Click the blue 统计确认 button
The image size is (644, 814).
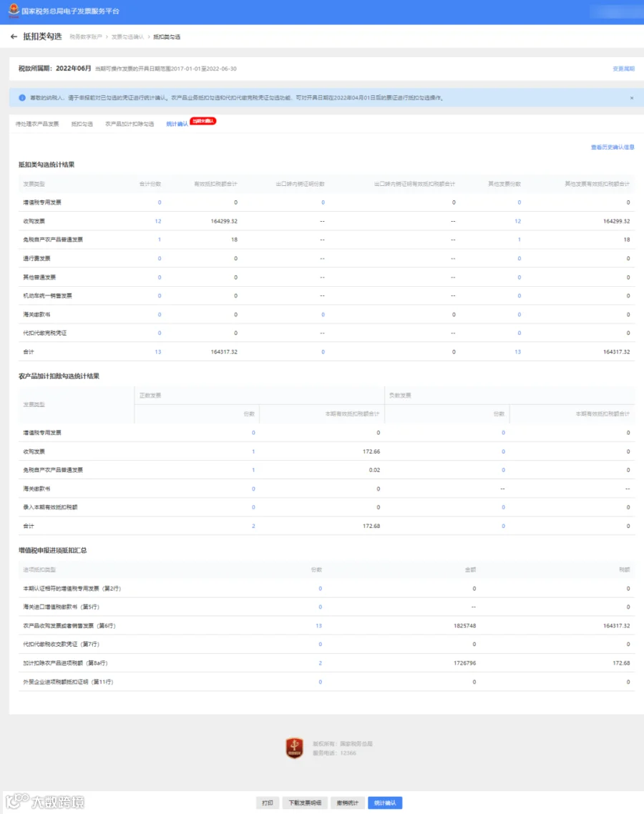pyautogui.click(x=385, y=803)
